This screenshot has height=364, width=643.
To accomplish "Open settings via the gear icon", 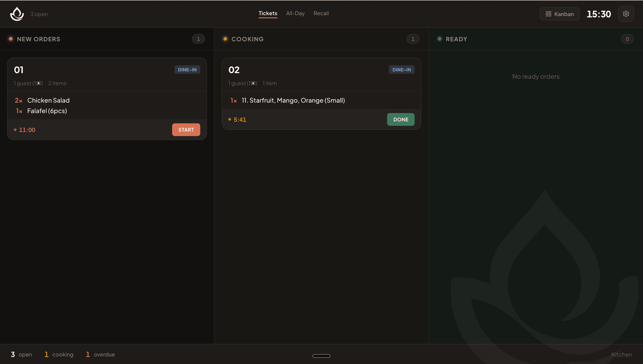I will (x=626, y=14).
